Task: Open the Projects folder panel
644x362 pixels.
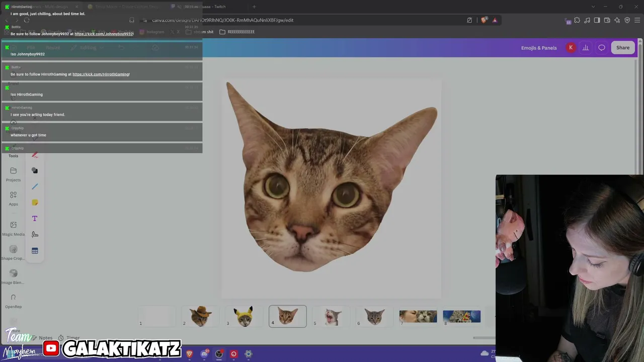Action: click(13, 174)
